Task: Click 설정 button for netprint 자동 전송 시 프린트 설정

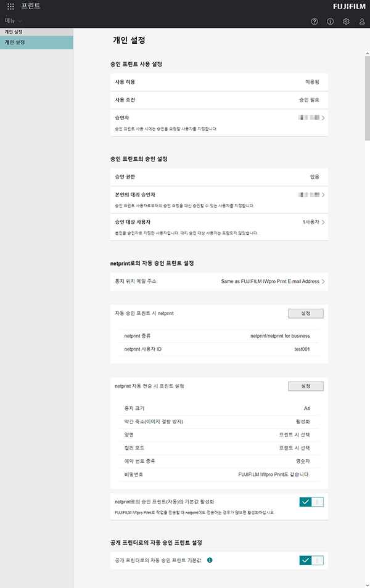Action: tap(305, 386)
